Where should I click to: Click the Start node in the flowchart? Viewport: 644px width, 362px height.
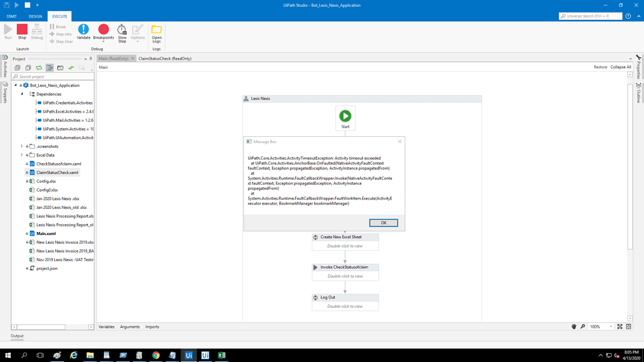click(x=345, y=118)
